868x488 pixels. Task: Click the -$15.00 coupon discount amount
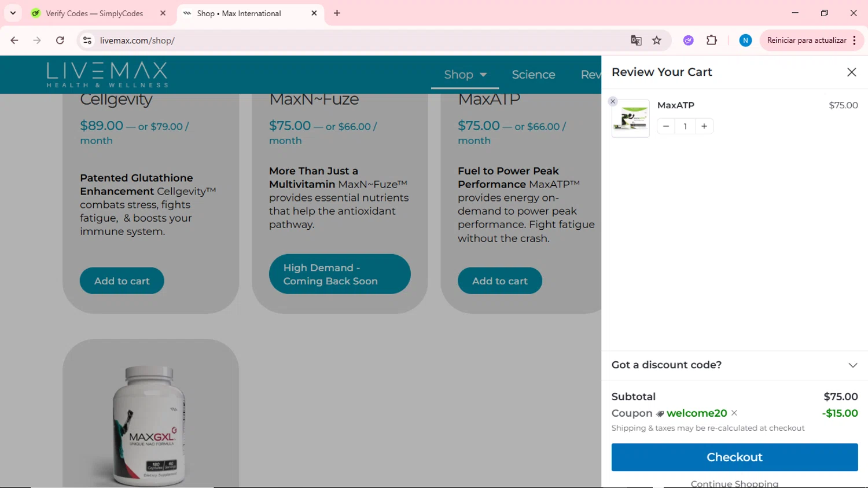click(840, 413)
